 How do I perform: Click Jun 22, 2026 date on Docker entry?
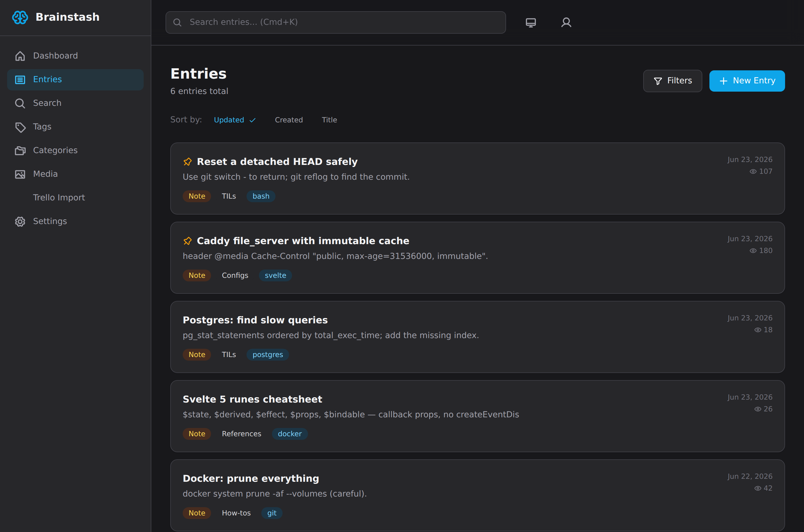(750, 477)
